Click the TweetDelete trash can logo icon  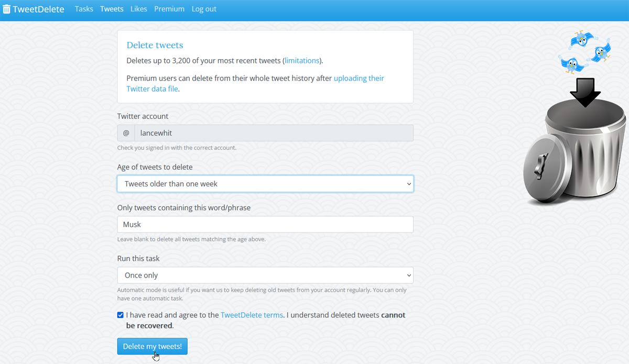[7, 8]
